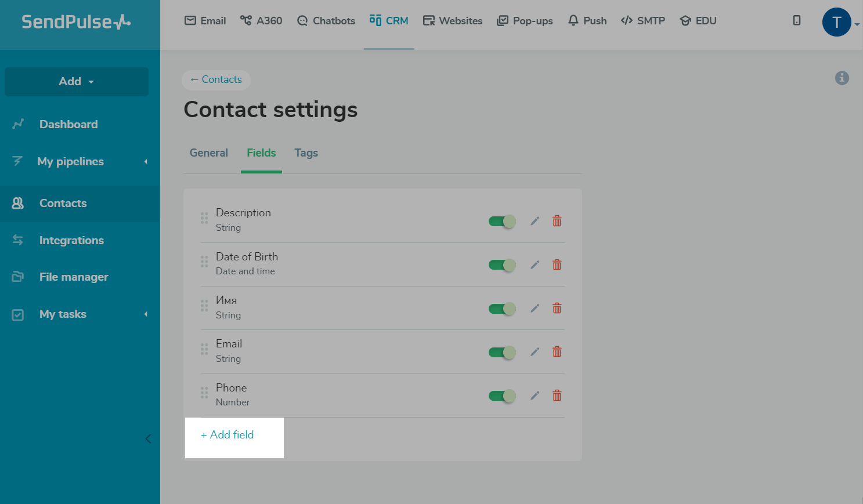The image size is (863, 504).
Task: Click the Add field link
Action: (228, 435)
